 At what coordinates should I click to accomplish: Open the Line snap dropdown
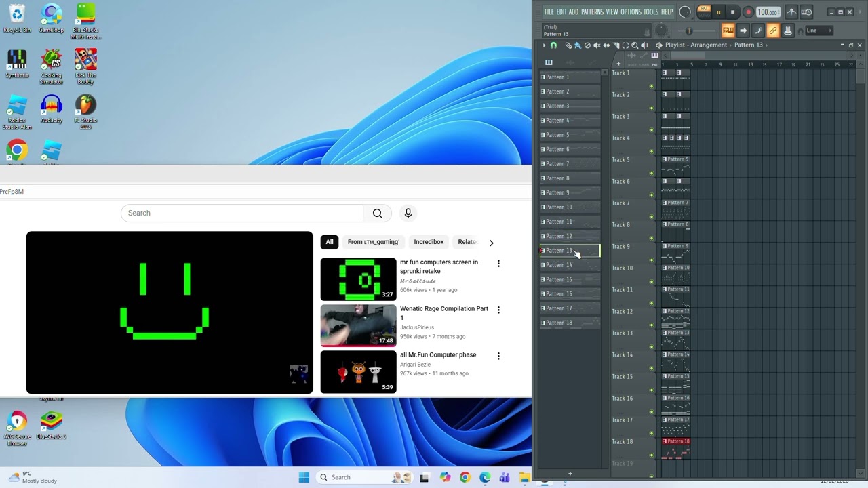(818, 30)
